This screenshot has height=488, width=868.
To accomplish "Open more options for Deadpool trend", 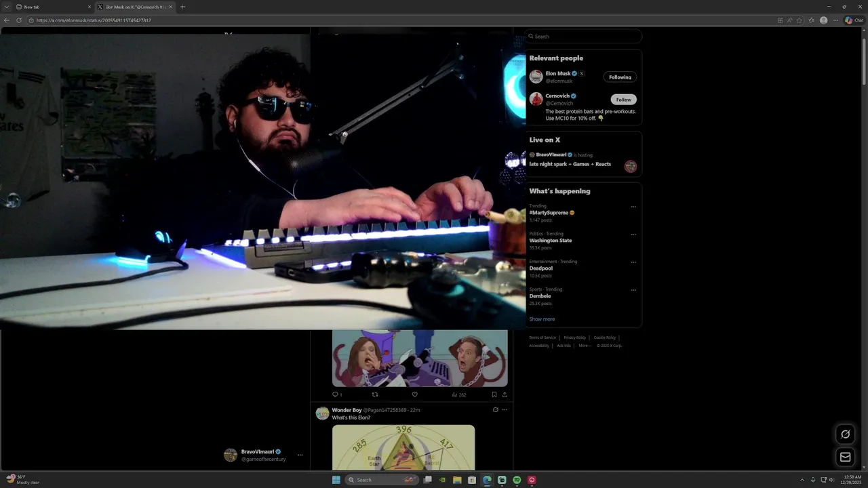I will [x=633, y=262].
